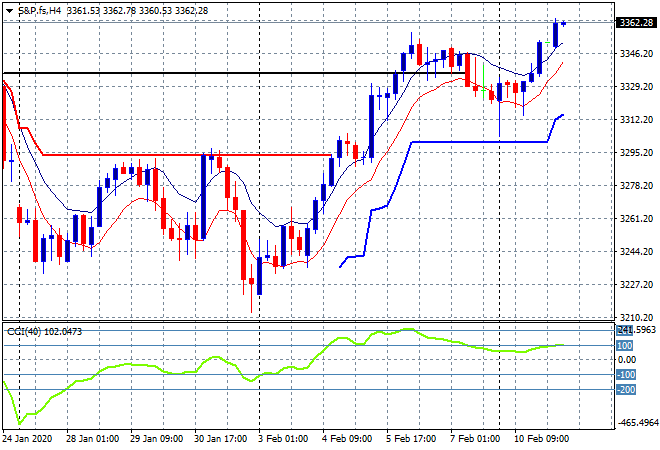Screen dimensions: 660x450
Task: Click the CCI(40) 102.0473 indicator label
Action: click(44, 332)
